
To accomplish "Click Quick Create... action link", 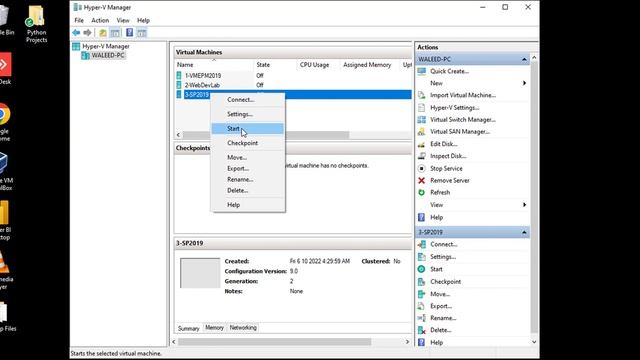I will [x=449, y=71].
